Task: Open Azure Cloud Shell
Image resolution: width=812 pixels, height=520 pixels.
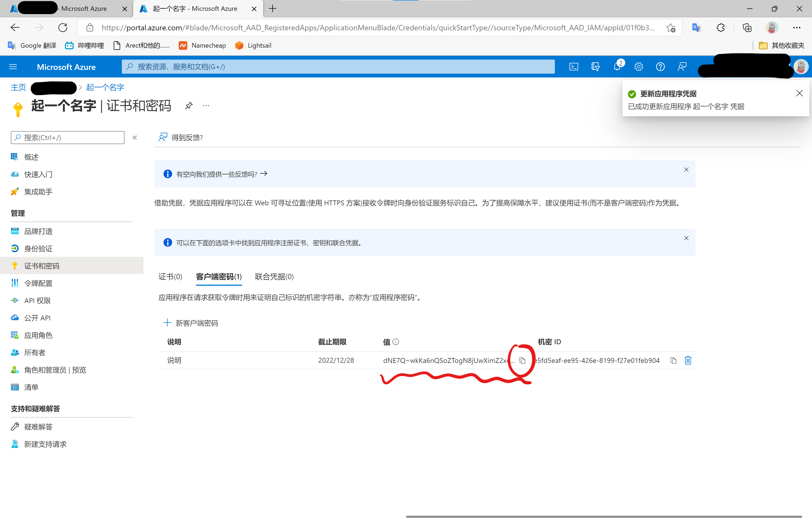Action: (x=574, y=67)
